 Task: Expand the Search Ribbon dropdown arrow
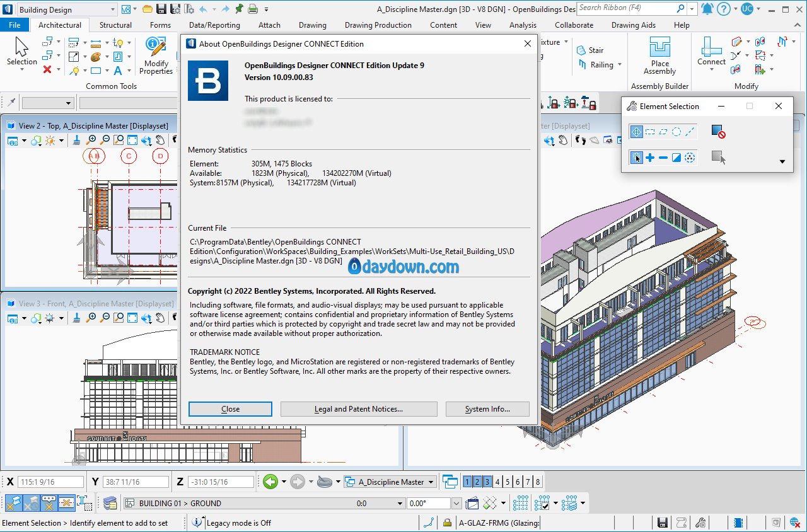point(692,9)
